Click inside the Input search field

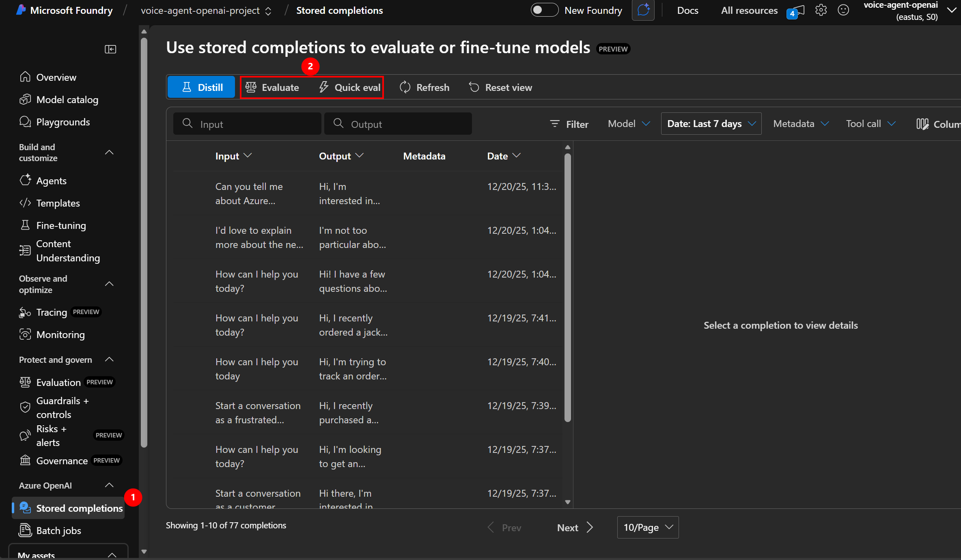pyautogui.click(x=248, y=124)
